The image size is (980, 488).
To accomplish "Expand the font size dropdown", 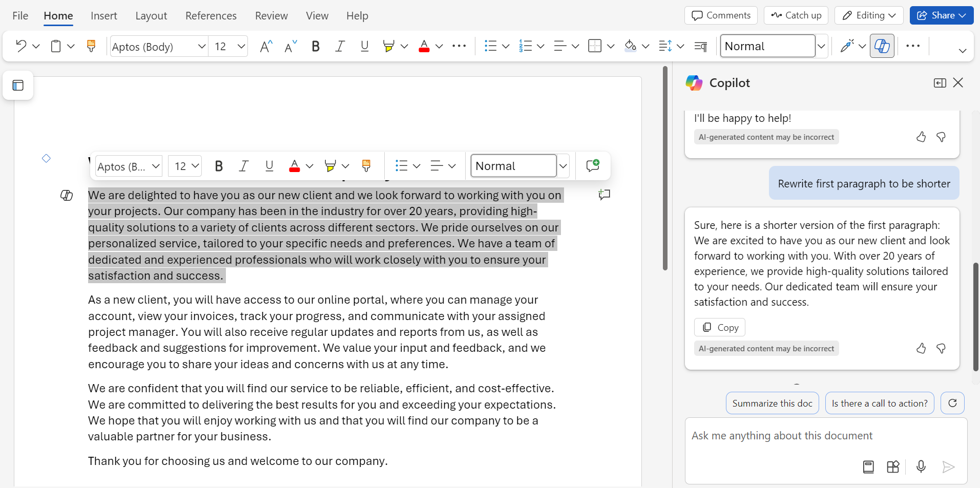I will pos(241,46).
